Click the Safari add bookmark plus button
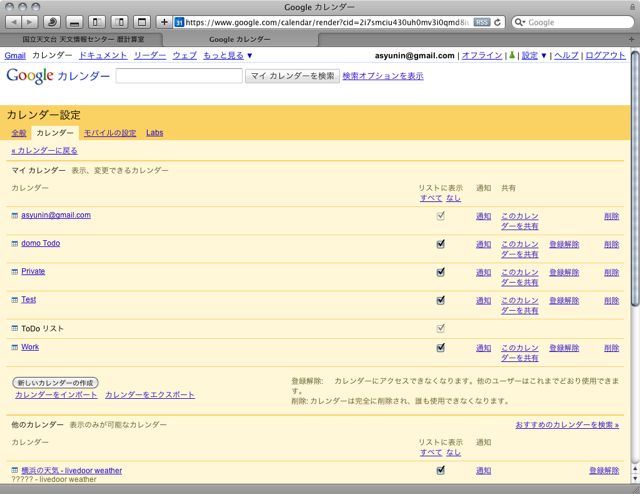This screenshot has width=640, height=494. pos(164,22)
